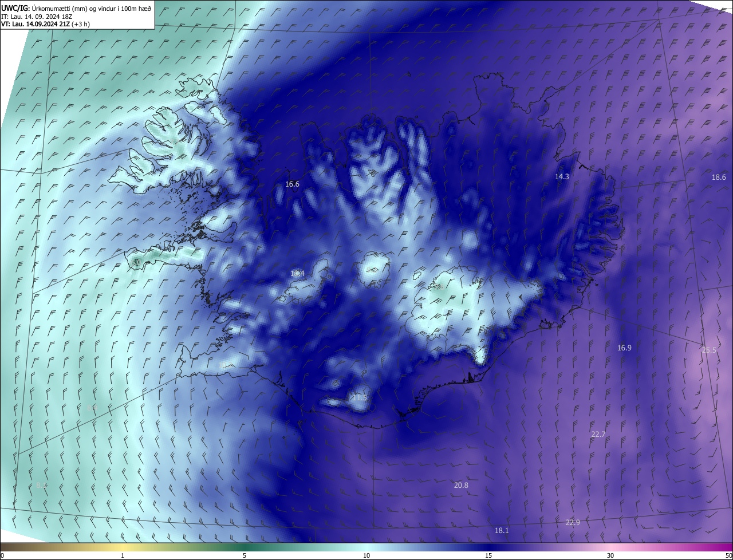Click the 22.9 value on the map
This screenshot has height=560, width=733.
pos(573,522)
